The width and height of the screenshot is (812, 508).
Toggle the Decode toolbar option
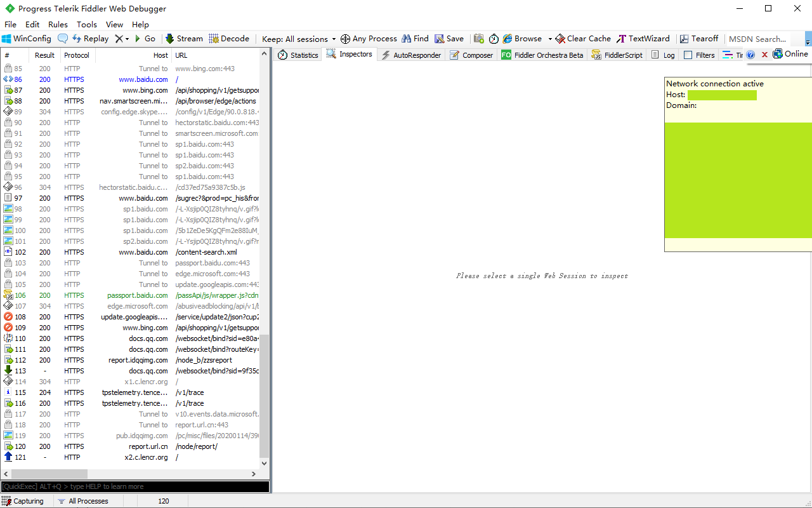pyautogui.click(x=230, y=39)
